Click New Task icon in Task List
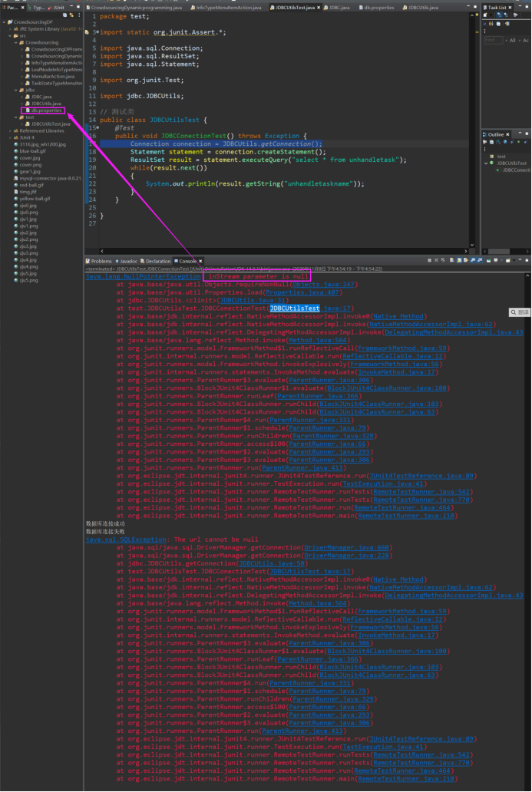 [485, 15]
